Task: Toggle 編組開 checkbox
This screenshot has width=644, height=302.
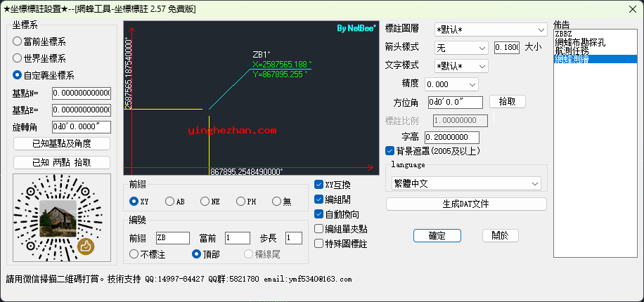Action: pos(333,199)
